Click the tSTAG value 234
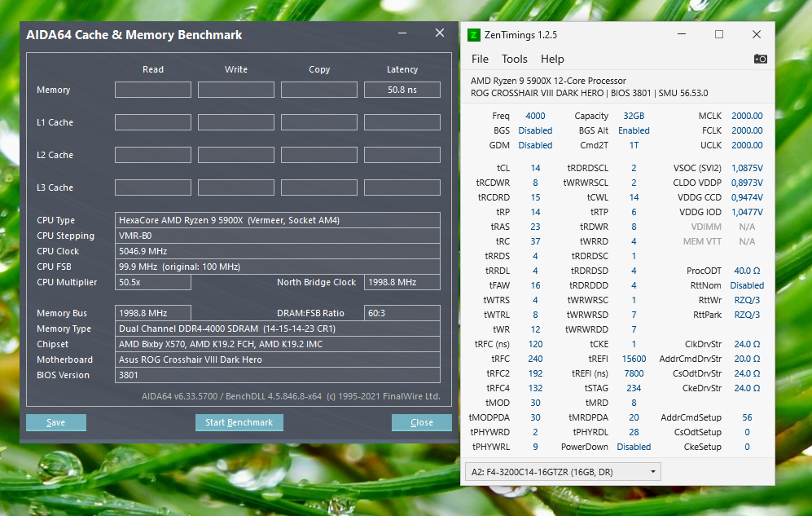 [634, 388]
